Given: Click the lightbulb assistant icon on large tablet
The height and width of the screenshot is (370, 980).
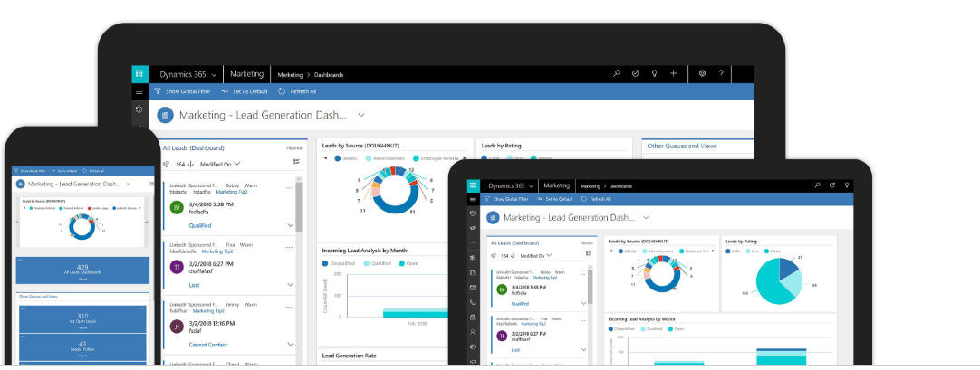Looking at the screenshot, I should point(654,73).
